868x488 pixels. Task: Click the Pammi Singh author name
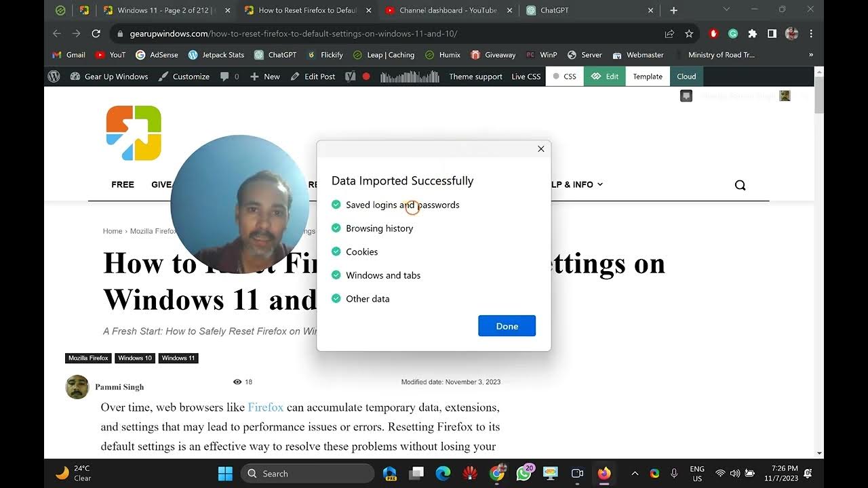pos(119,387)
